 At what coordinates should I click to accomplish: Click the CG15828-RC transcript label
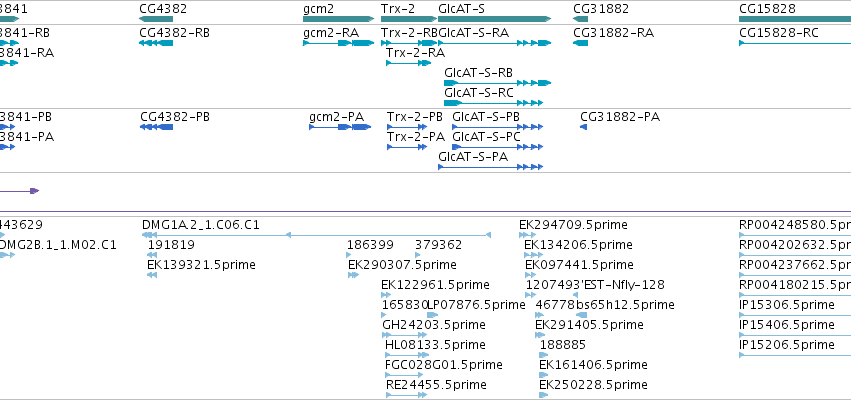[779, 33]
